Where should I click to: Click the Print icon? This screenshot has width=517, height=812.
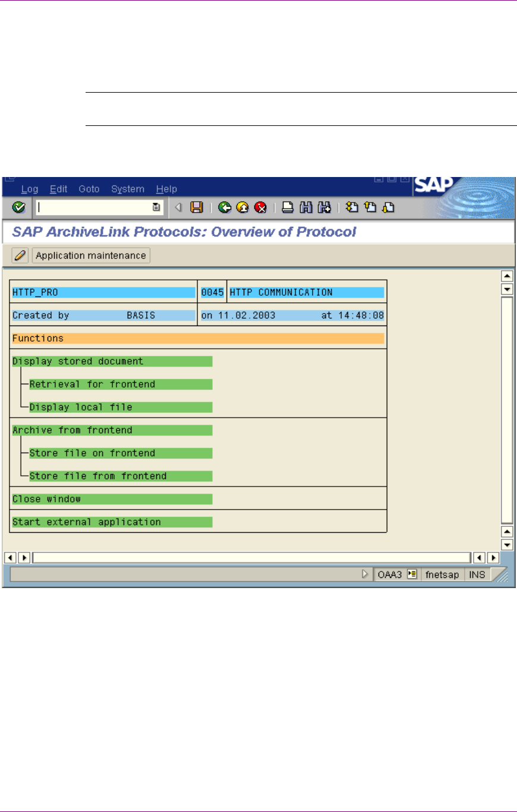point(288,207)
